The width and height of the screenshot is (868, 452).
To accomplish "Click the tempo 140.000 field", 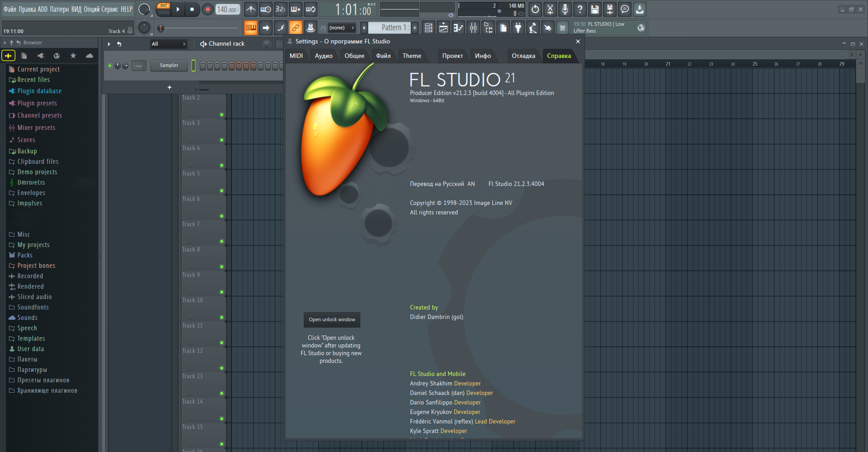I will click(228, 9).
